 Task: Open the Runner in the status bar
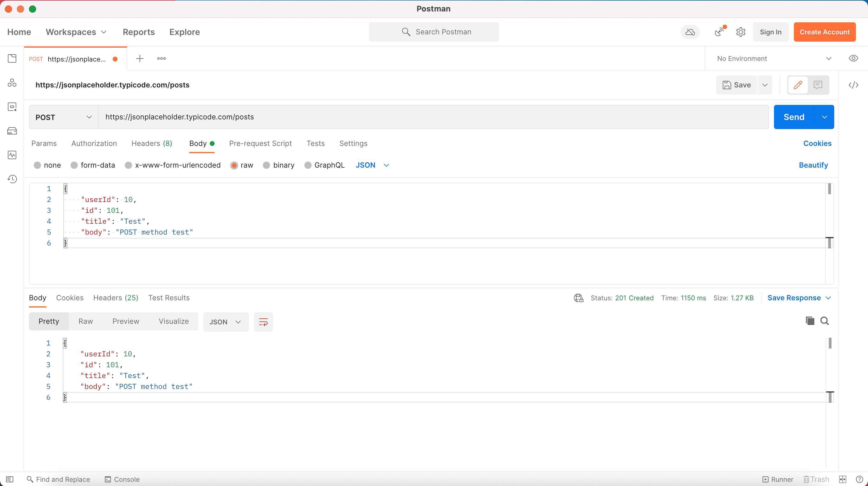point(778,479)
